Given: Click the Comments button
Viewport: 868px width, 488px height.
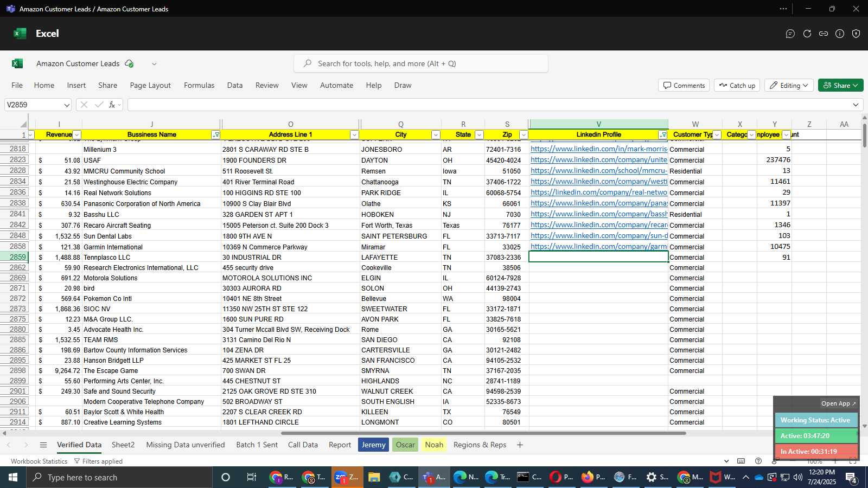Looking at the screenshot, I should click(684, 85).
